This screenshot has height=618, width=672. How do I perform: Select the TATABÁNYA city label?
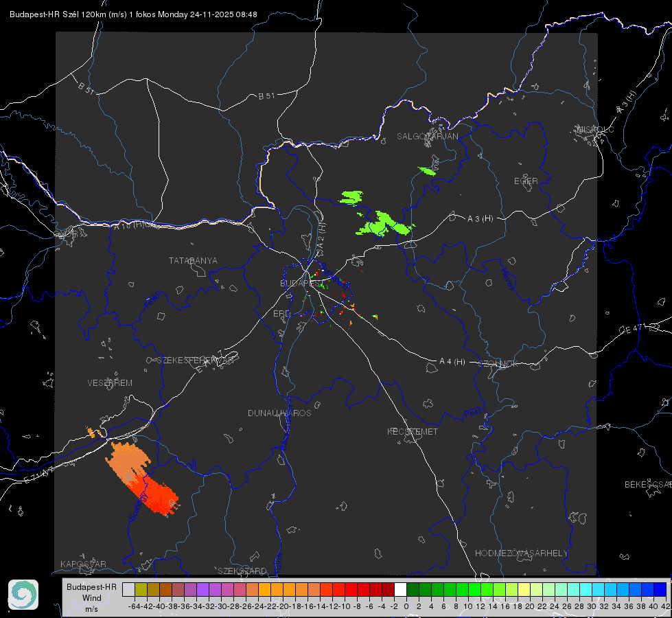[193, 261]
